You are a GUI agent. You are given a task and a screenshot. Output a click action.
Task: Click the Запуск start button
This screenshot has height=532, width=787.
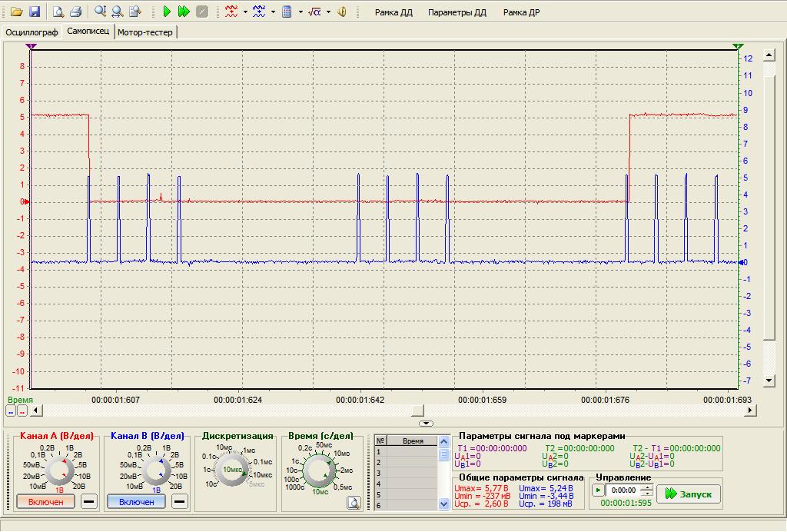(689, 494)
